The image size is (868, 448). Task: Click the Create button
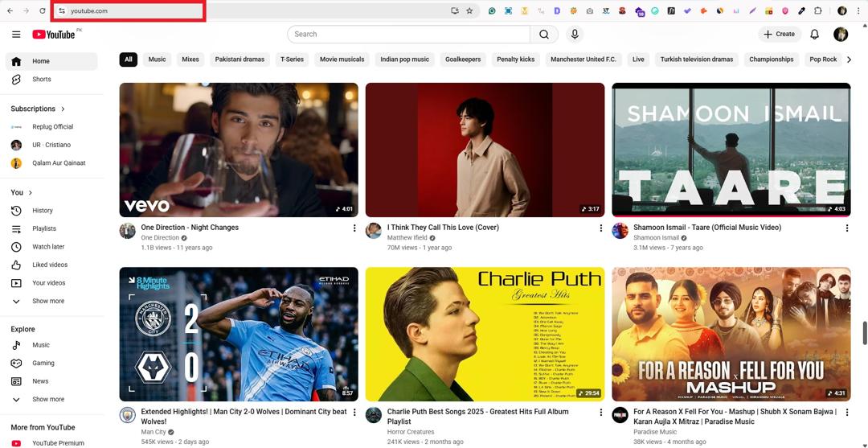click(x=780, y=35)
